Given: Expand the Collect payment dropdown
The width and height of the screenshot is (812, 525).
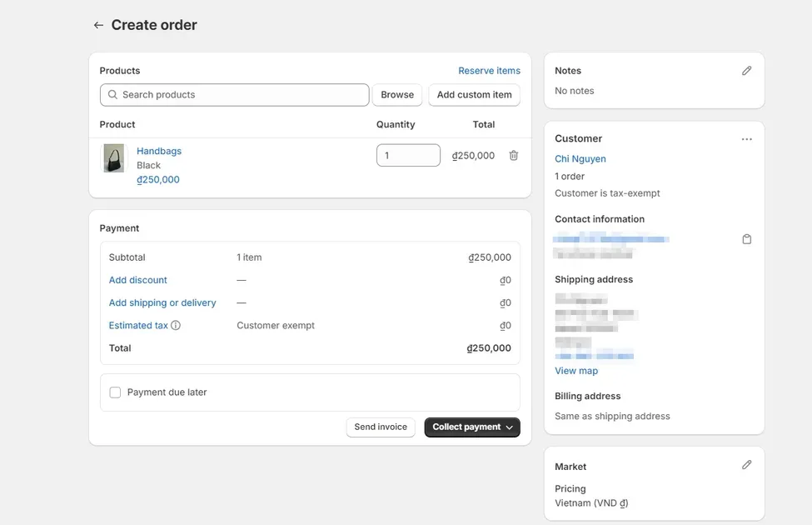Looking at the screenshot, I should pos(472,427).
